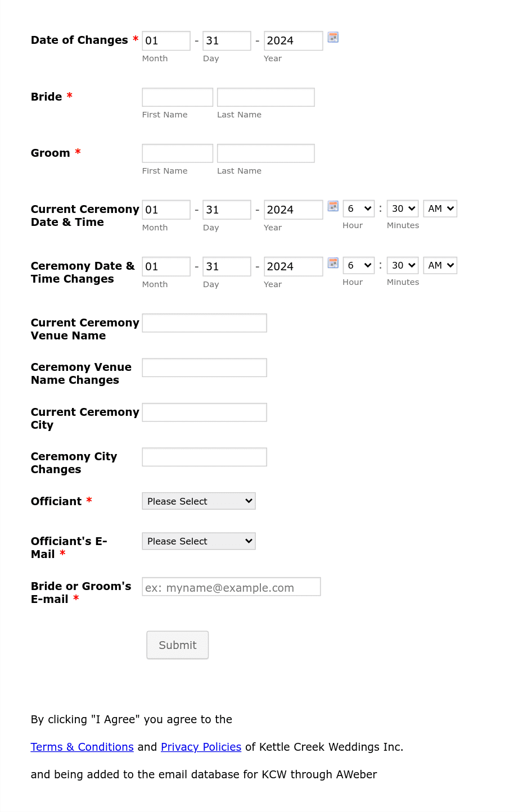Click the Date of Changes Year field
523x812 pixels.
point(293,40)
